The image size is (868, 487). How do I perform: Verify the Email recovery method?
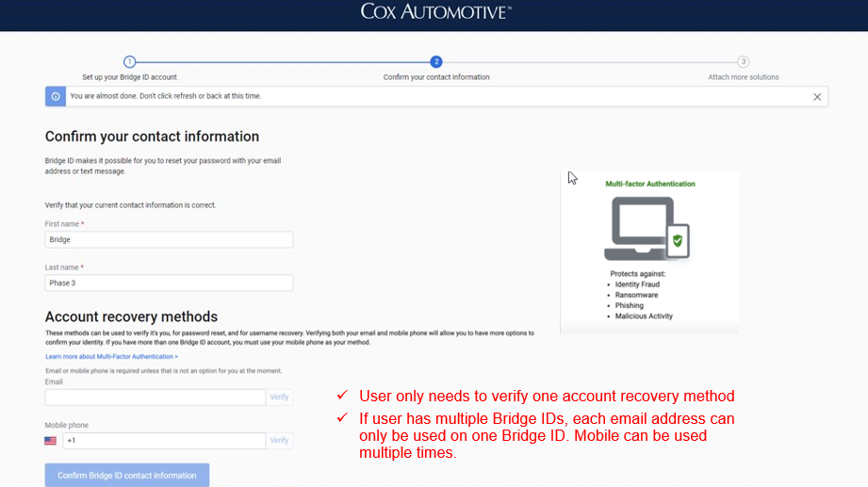click(279, 397)
